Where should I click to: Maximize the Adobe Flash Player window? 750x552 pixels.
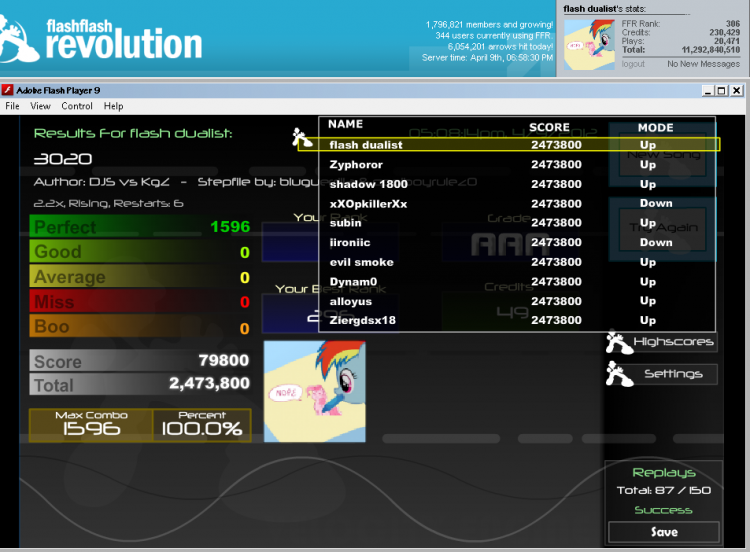721,90
